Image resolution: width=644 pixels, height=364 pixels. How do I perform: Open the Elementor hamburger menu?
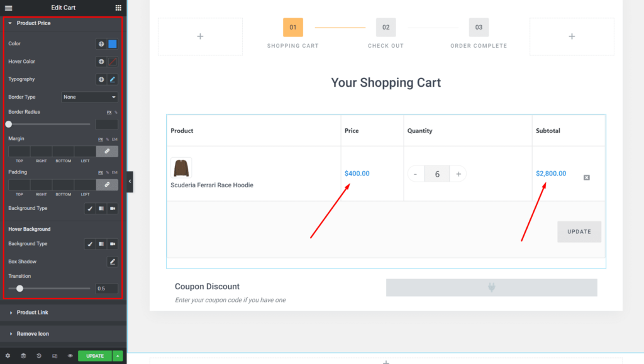8,8
